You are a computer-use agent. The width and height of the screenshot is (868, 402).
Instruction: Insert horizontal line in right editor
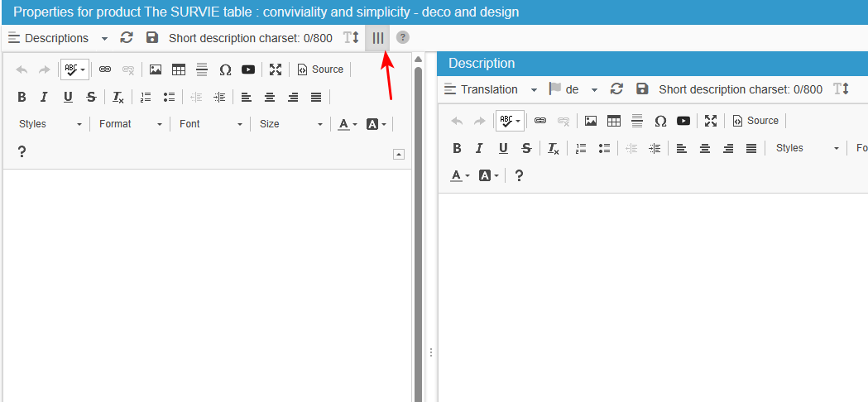point(637,121)
